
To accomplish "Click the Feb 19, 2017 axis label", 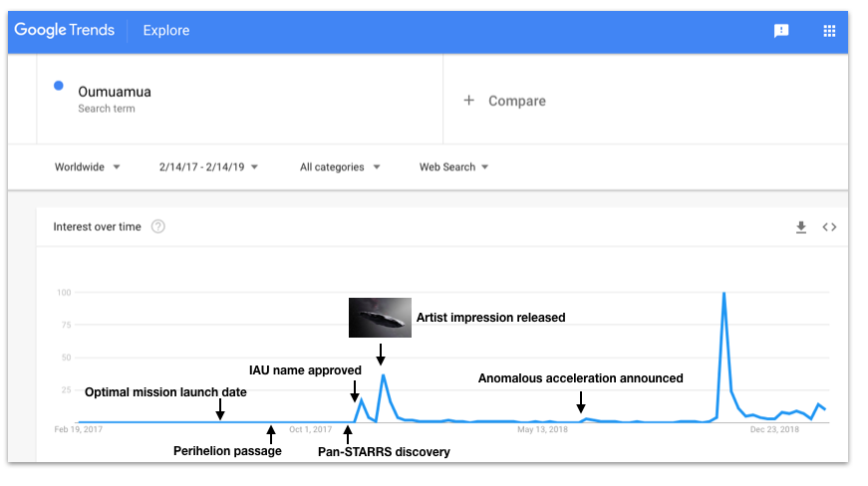I will click(78, 429).
